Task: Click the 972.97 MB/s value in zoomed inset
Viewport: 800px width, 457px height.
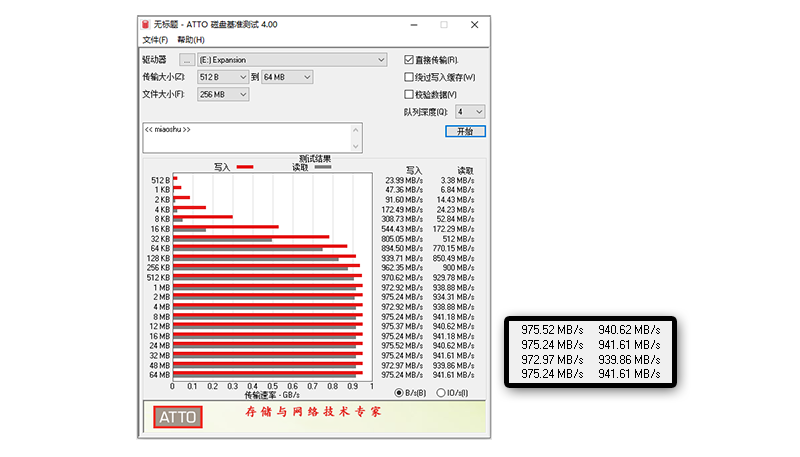Action: pyautogui.click(x=552, y=360)
